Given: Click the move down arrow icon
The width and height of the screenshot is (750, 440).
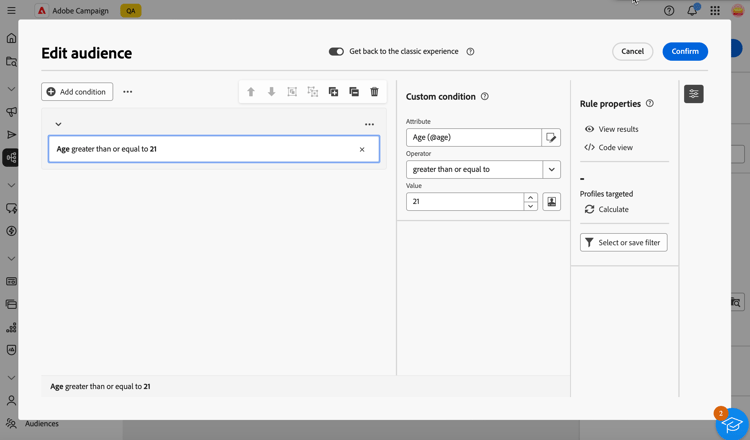Looking at the screenshot, I should 271,92.
